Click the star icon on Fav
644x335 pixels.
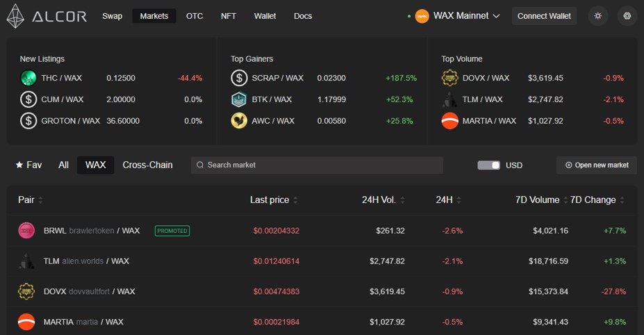[x=19, y=165]
